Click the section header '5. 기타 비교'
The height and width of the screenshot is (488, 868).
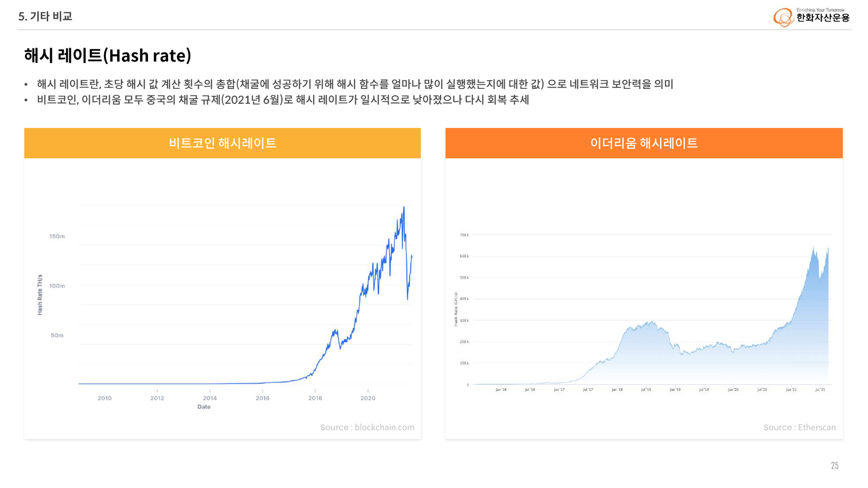click(45, 16)
